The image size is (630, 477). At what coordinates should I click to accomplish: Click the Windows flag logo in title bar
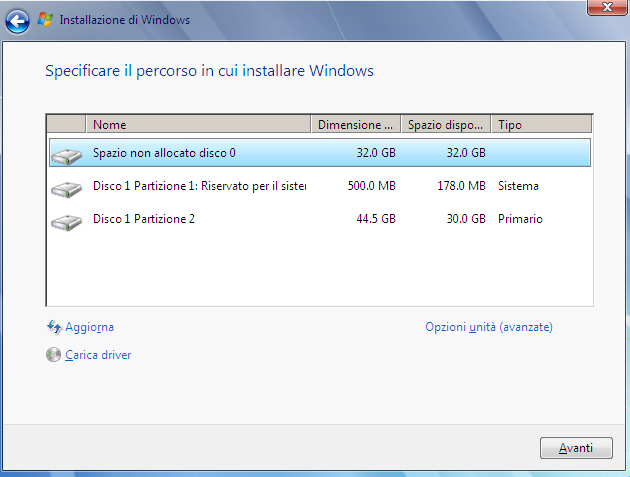(45, 19)
